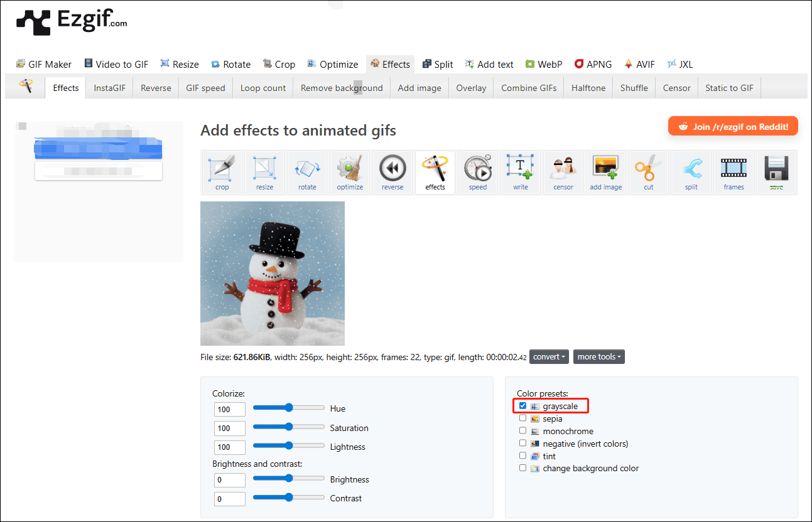Click the effects magic wand icon
Image resolution: width=812 pixels, height=522 pixels.
click(435, 173)
